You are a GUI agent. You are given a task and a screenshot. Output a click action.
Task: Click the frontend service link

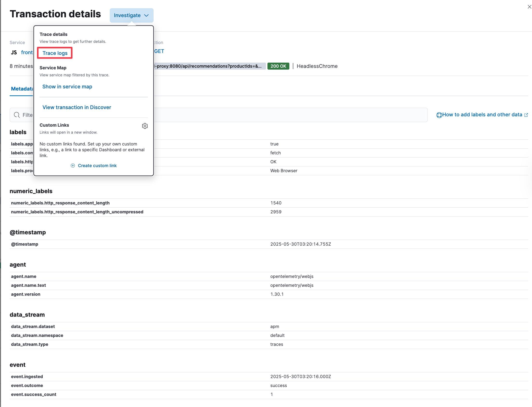(27, 53)
